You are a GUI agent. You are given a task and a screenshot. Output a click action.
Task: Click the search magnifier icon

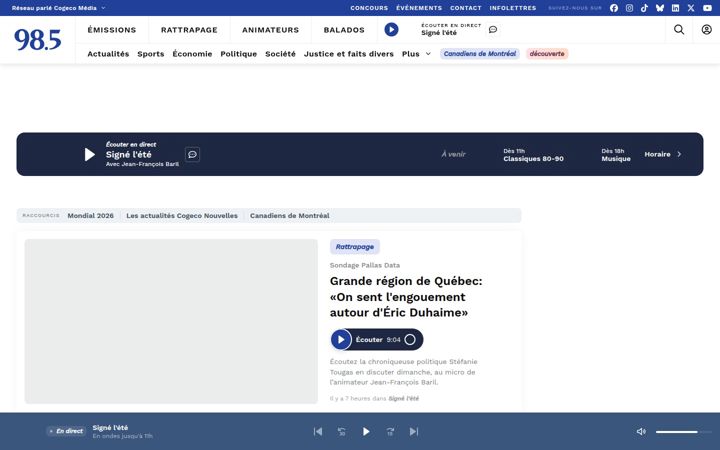[x=679, y=30]
